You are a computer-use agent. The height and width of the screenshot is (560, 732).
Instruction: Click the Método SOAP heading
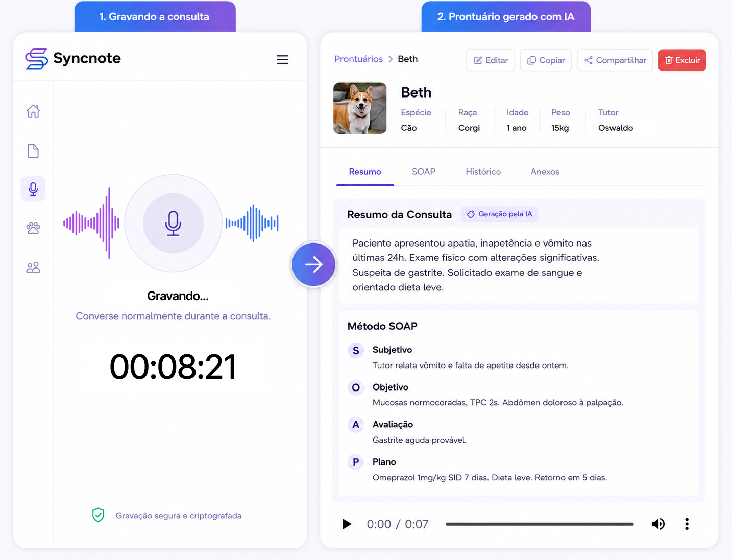382,326
